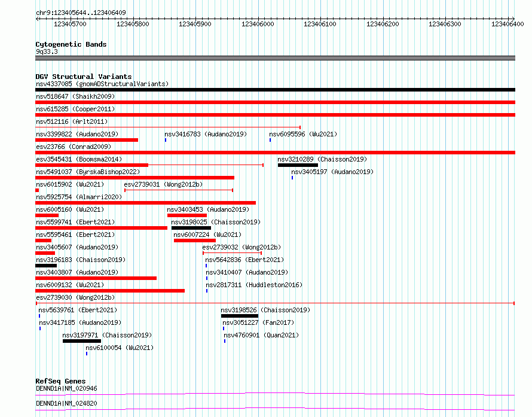Open nsv5642836 (Ebert2021) variant
Viewport: 532px width, 417px height.
tap(244, 260)
